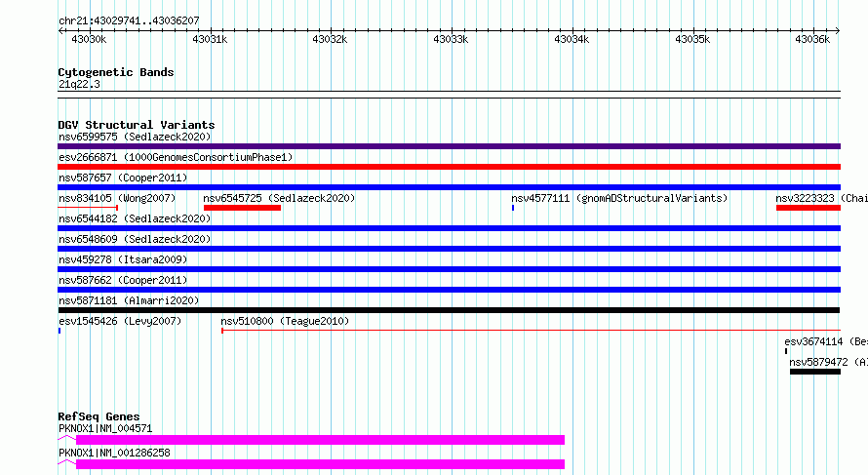This screenshot has width=868, height=475.
Task: Click the blue nsv6544182 variant bar
Action: 449,228
